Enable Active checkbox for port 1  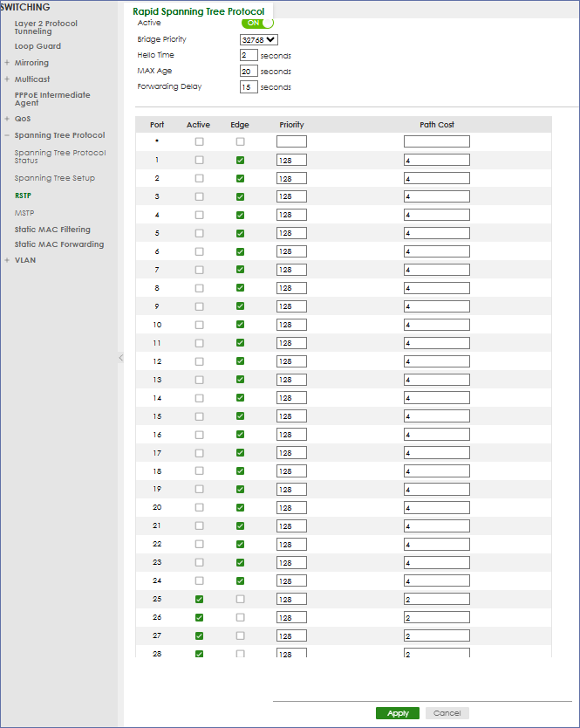click(199, 160)
